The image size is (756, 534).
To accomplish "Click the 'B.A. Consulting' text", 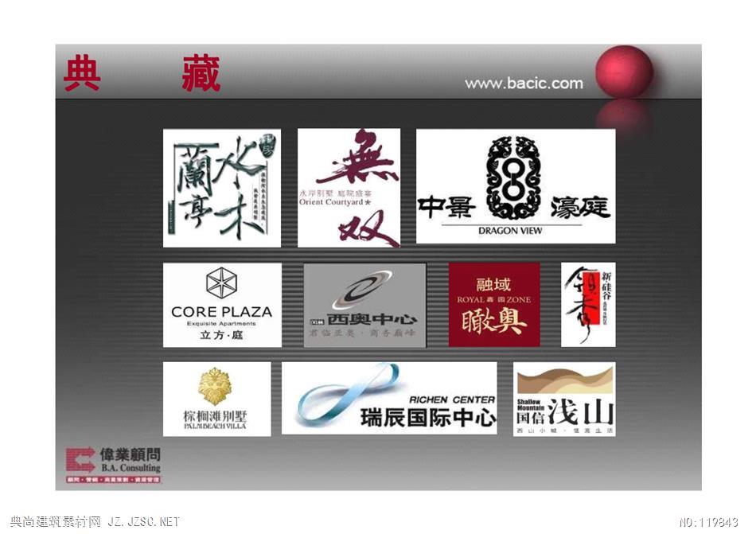I will coord(131,468).
